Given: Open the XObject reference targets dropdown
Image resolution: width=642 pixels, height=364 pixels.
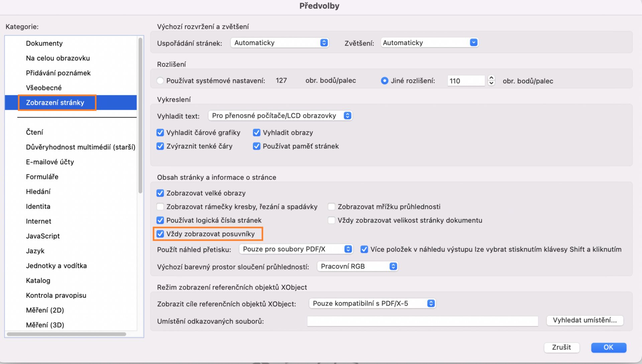Looking at the screenshot, I should [x=372, y=304].
